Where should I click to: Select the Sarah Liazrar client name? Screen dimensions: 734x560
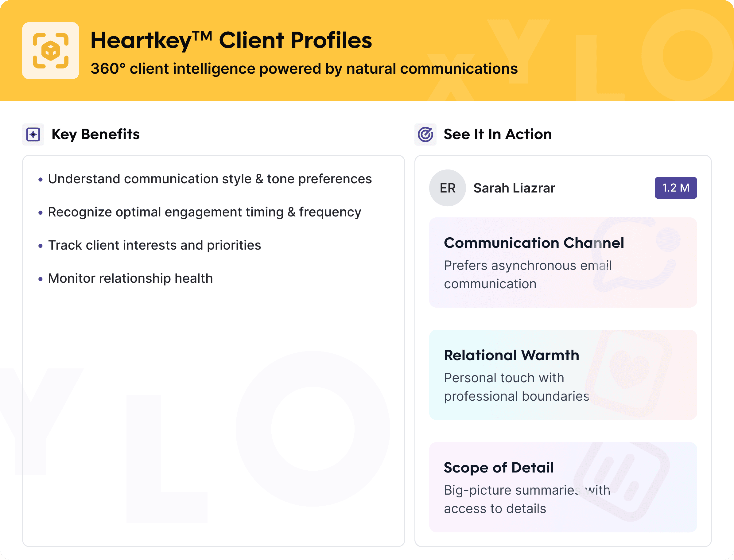514,188
